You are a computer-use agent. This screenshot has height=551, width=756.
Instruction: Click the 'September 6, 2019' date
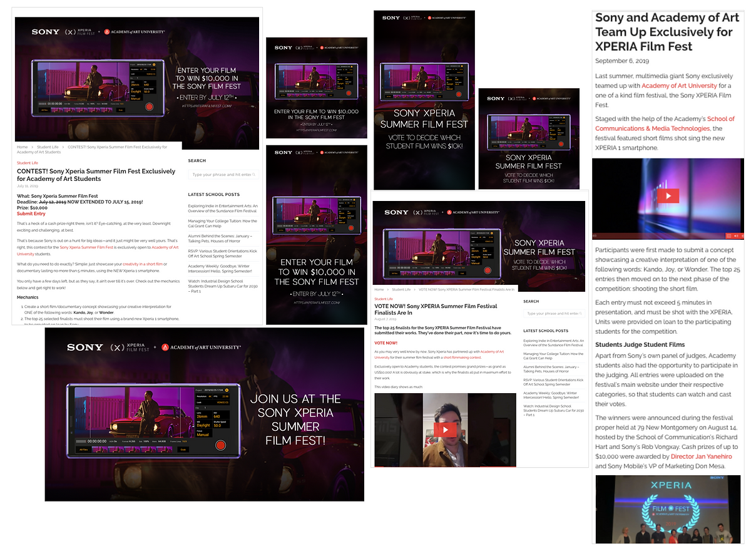pos(622,61)
